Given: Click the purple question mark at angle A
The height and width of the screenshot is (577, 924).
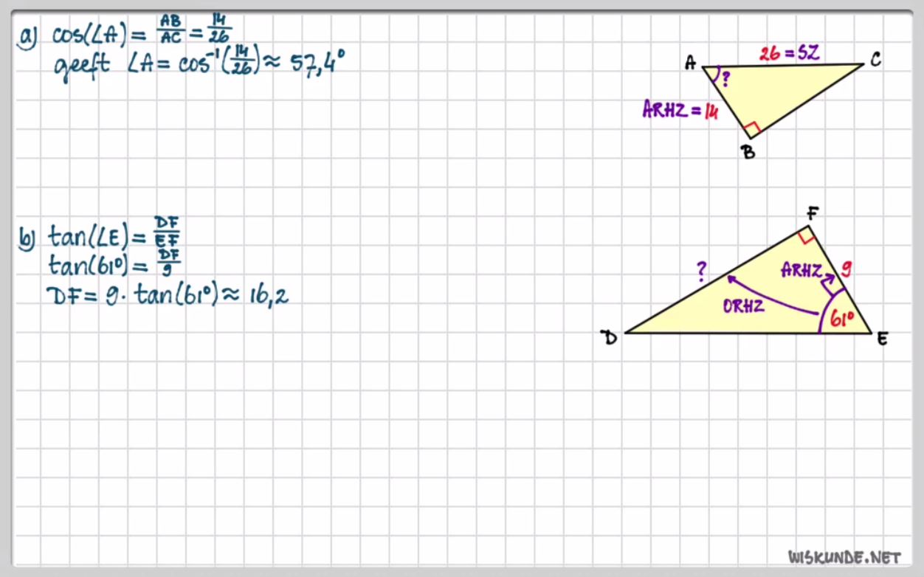Looking at the screenshot, I should point(725,79).
